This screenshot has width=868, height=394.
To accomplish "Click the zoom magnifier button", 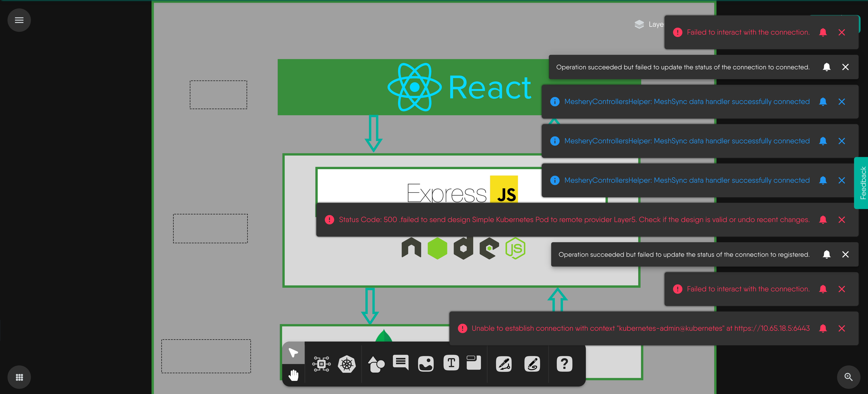I will [848, 377].
